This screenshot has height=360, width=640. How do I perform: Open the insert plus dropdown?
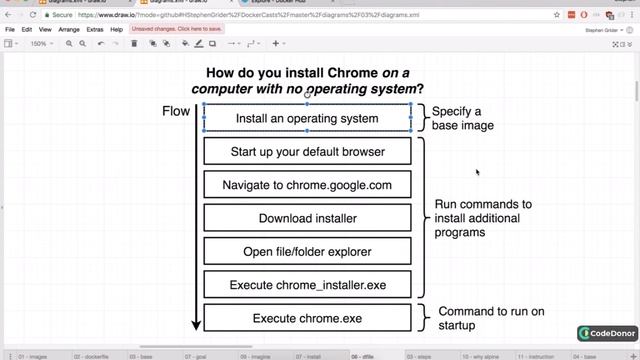(278, 43)
